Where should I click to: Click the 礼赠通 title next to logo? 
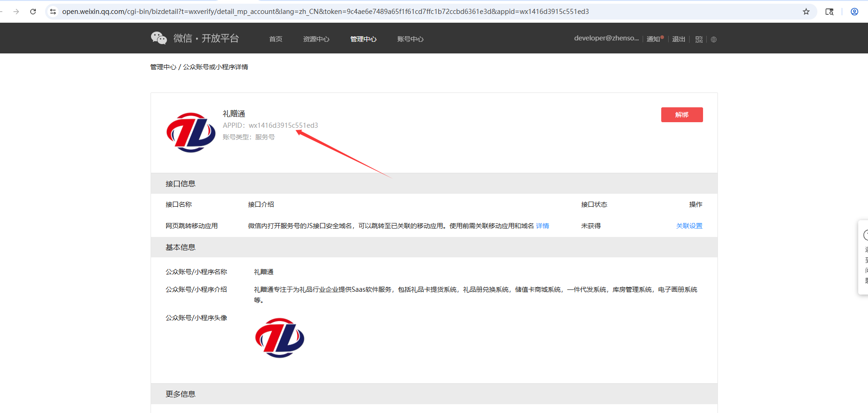coord(234,114)
